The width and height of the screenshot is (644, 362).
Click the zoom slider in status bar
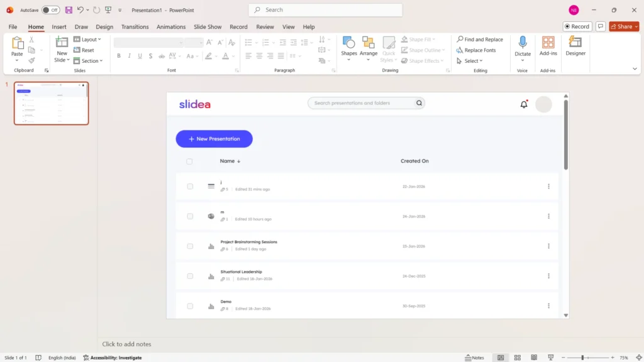point(582,358)
